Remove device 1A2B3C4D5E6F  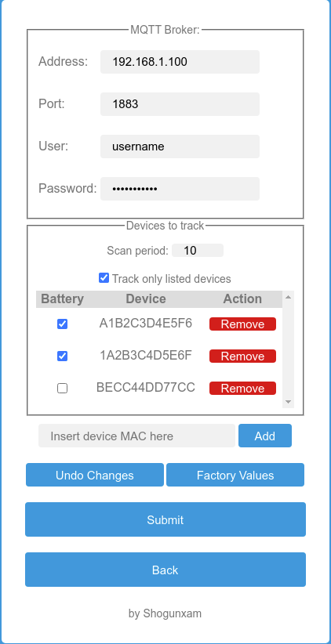(242, 356)
